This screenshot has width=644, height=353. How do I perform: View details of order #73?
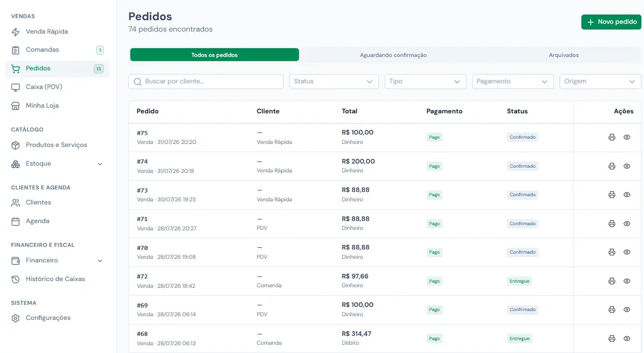[x=627, y=195]
